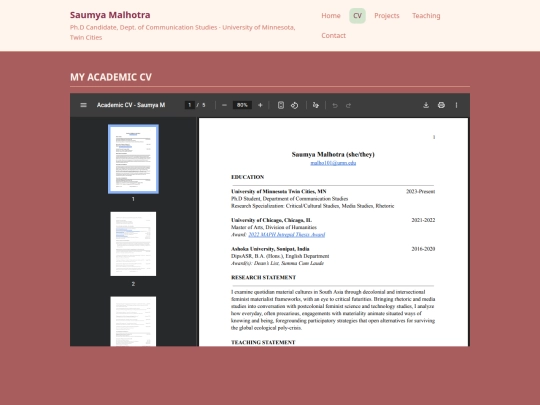
Task: Edit the current page number field
Action: pos(190,105)
